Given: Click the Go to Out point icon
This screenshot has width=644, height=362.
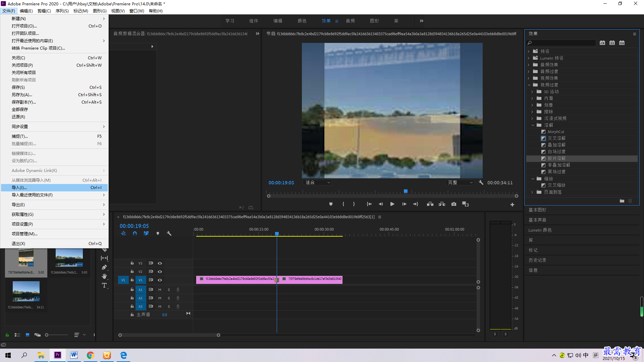Looking at the screenshot, I should pyautogui.click(x=416, y=204).
